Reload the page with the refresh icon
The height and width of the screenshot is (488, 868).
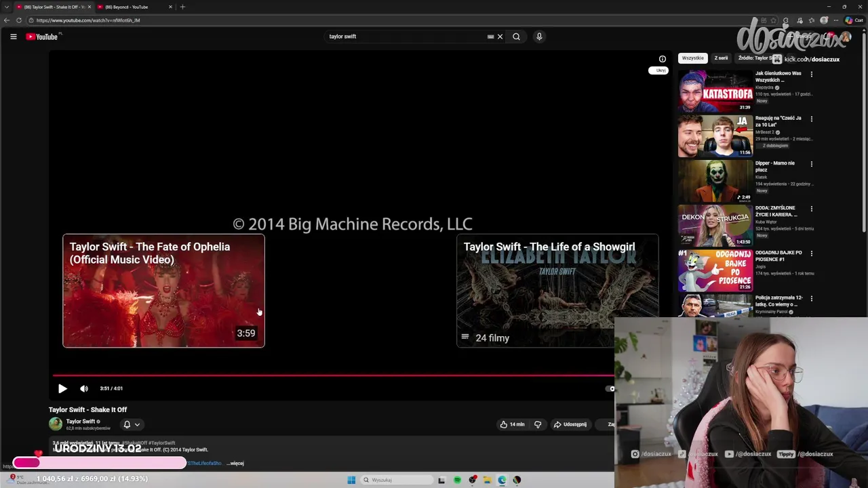(19, 20)
